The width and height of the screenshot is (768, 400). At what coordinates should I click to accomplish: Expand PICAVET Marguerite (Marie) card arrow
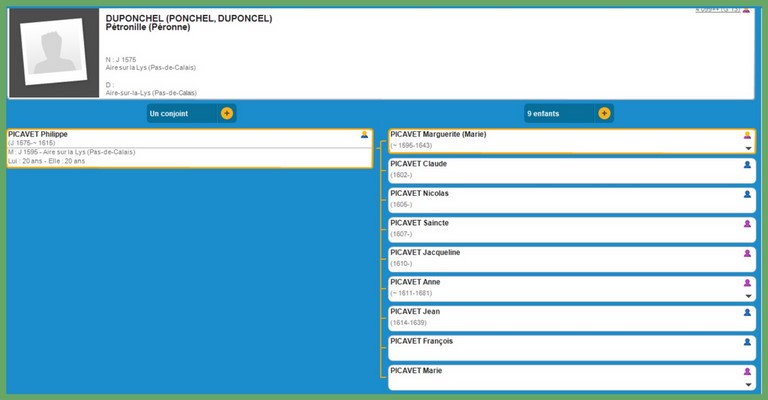pos(748,148)
